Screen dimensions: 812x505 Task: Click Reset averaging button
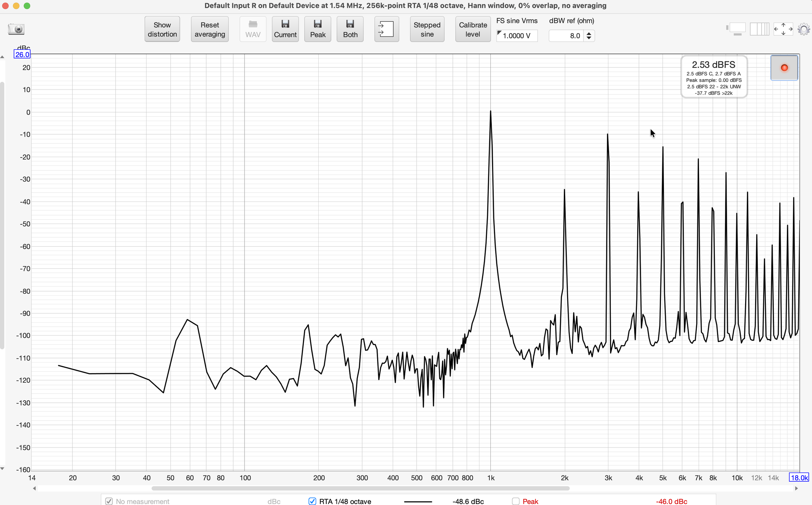point(209,29)
